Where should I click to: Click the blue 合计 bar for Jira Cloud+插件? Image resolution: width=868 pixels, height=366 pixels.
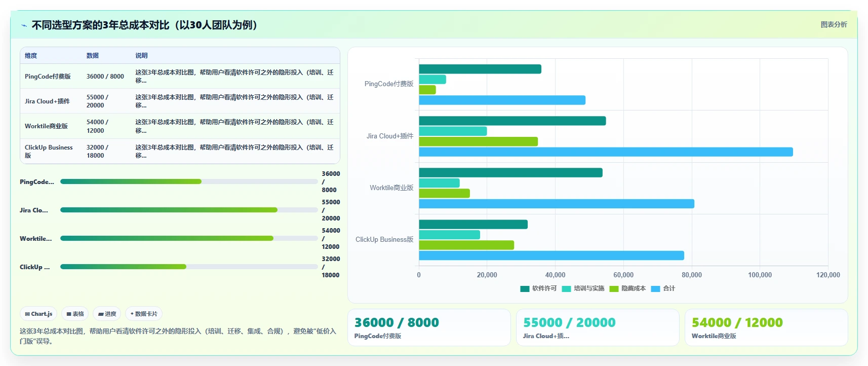coord(606,152)
